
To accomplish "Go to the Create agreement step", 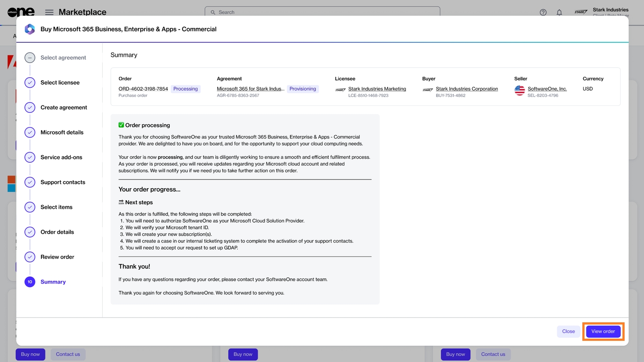I will pos(63,108).
